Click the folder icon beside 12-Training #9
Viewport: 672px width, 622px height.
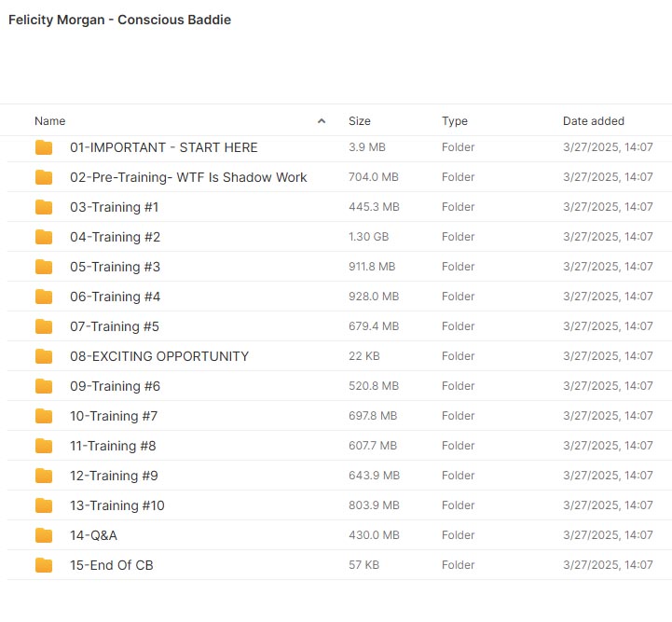pos(44,476)
